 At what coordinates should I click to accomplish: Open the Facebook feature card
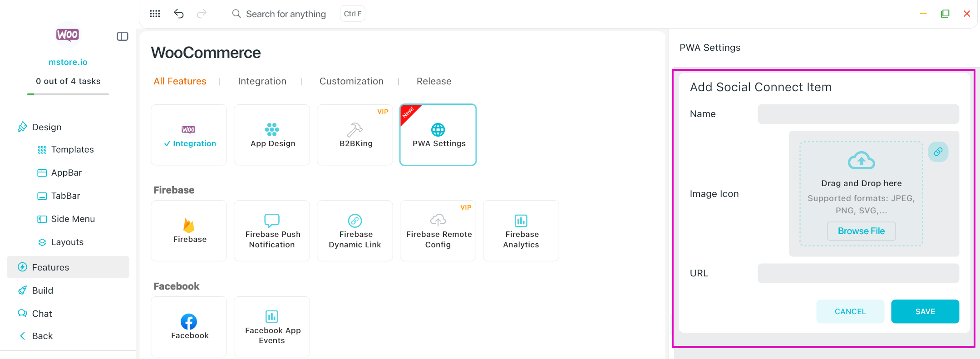point(189,327)
